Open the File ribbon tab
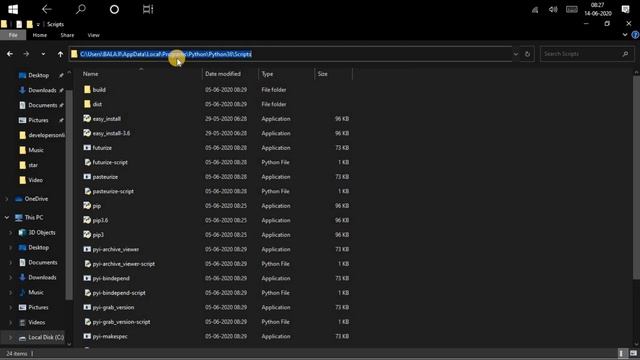The image size is (640, 360). pos(13,35)
